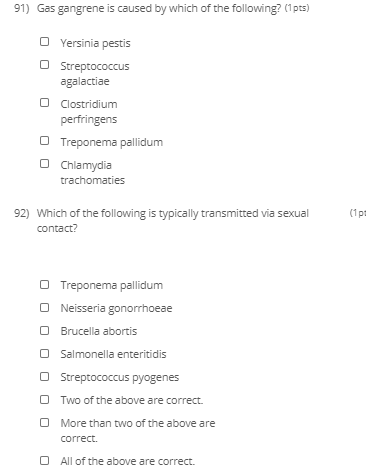Select the Chlamydia trachomaties checkbox
366x476 pixels.
(44, 164)
